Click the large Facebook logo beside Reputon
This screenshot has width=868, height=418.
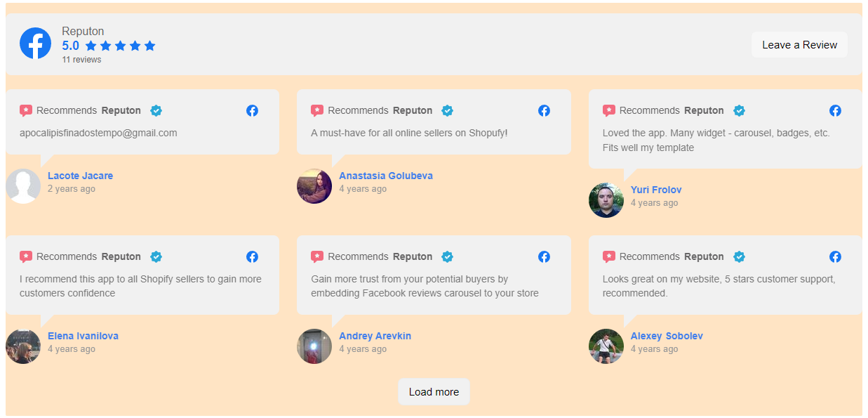(35, 44)
